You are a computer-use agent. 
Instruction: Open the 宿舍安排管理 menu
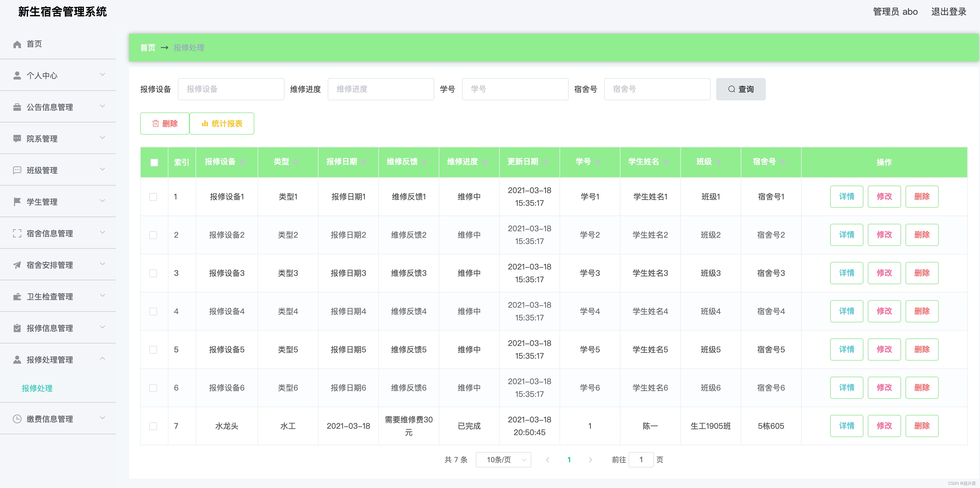pyautogui.click(x=58, y=265)
